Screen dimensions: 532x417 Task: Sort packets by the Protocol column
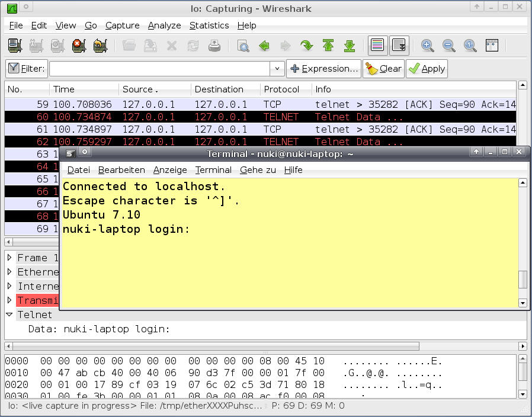286,89
